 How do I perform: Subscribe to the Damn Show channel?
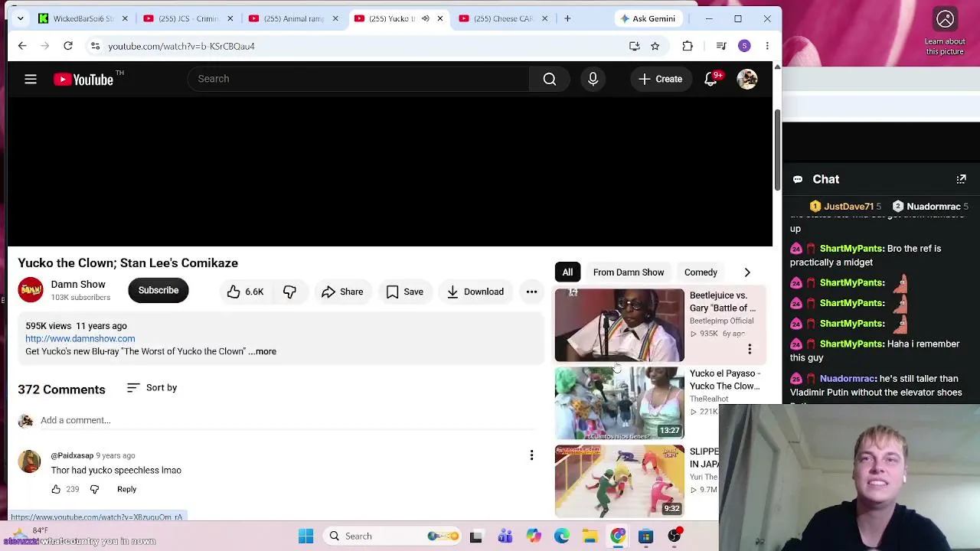[158, 291]
